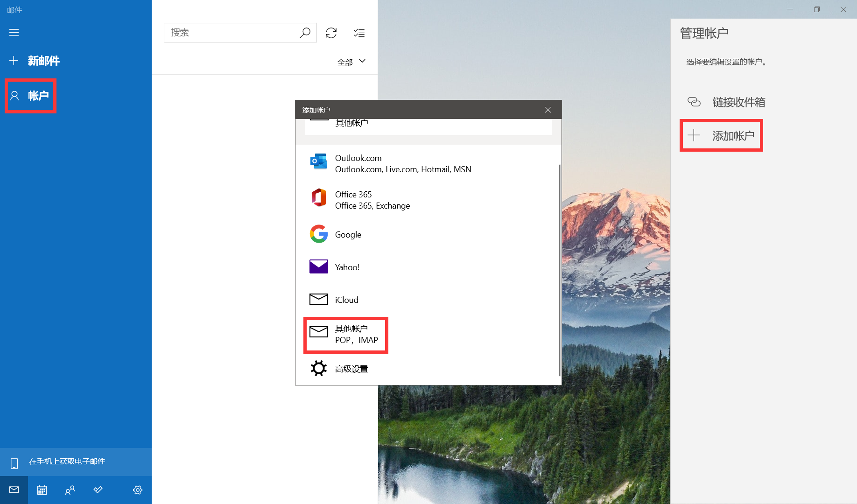Click the Yahoo! label
857x504 pixels.
click(347, 267)
